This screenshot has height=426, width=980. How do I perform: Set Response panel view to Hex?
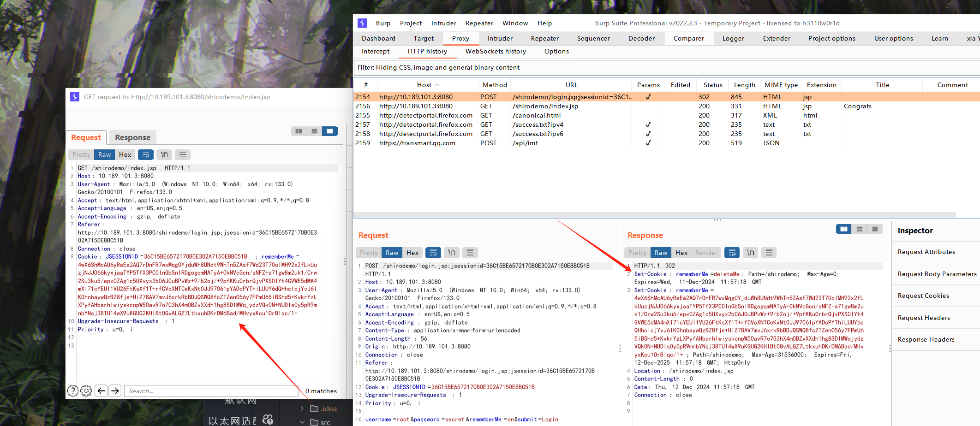[x=681, y=253]
